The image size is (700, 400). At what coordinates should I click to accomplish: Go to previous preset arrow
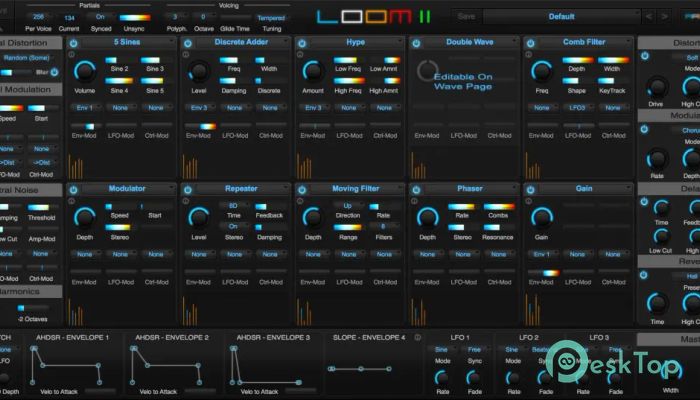pos(649,17)
